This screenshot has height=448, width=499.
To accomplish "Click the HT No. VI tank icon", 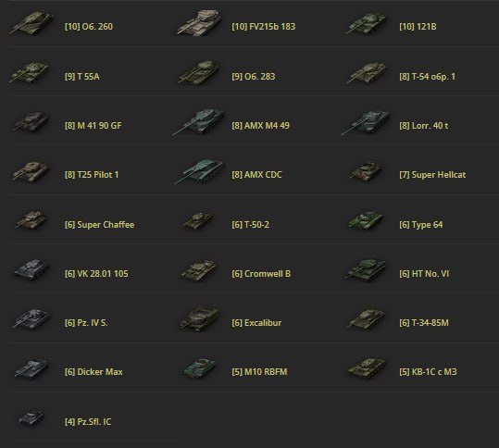I will click(366, 270).
